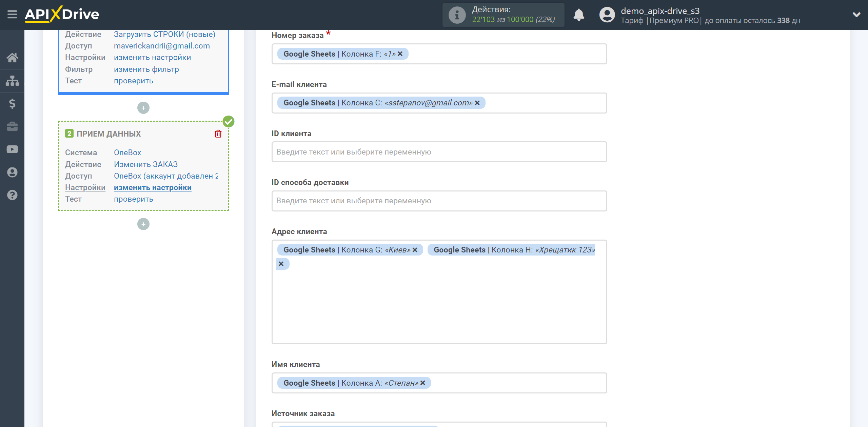This screenshot has height=427, width=868.
Task: Open briefcase icon in sidebar
Action: pyautogui.click(x=12, y=126)
